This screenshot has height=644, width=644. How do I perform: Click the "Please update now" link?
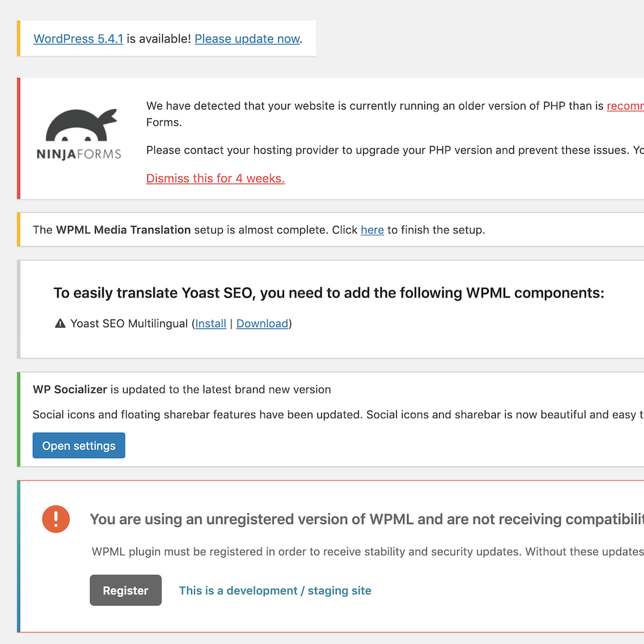(x=247, y=39)
